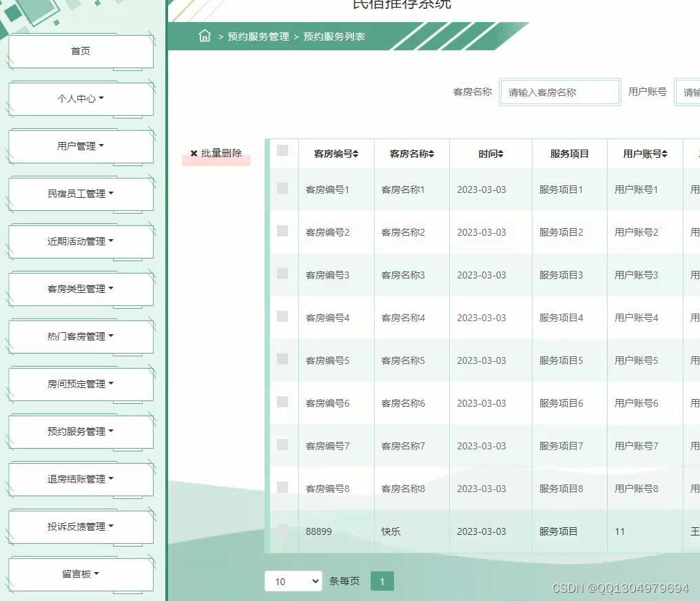Check the checkbox for 客房编号1 row
The width and height of the screenshot is (700, 601).
point(282,189)
